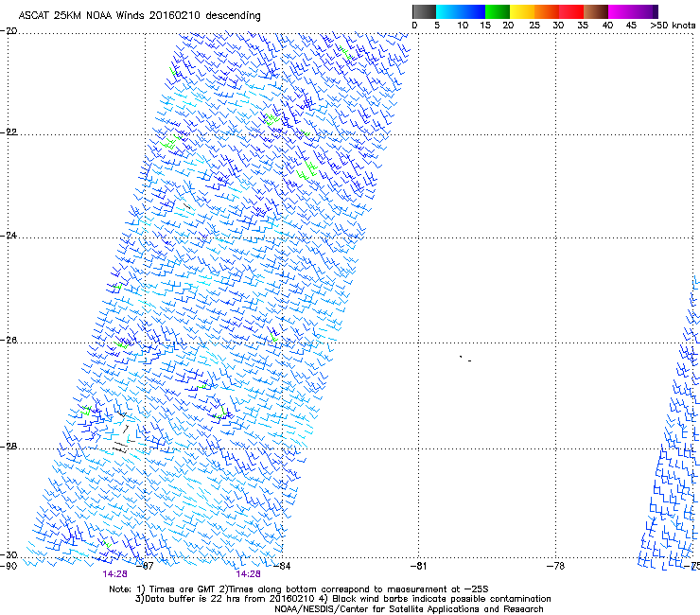
Task: Click the longitude label -87
Action: 145,567
